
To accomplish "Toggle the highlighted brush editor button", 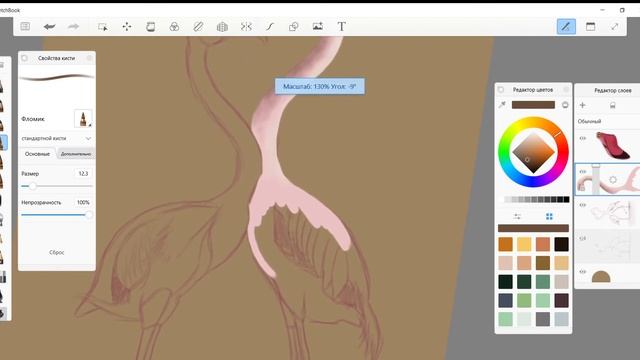I will [566, 27].
